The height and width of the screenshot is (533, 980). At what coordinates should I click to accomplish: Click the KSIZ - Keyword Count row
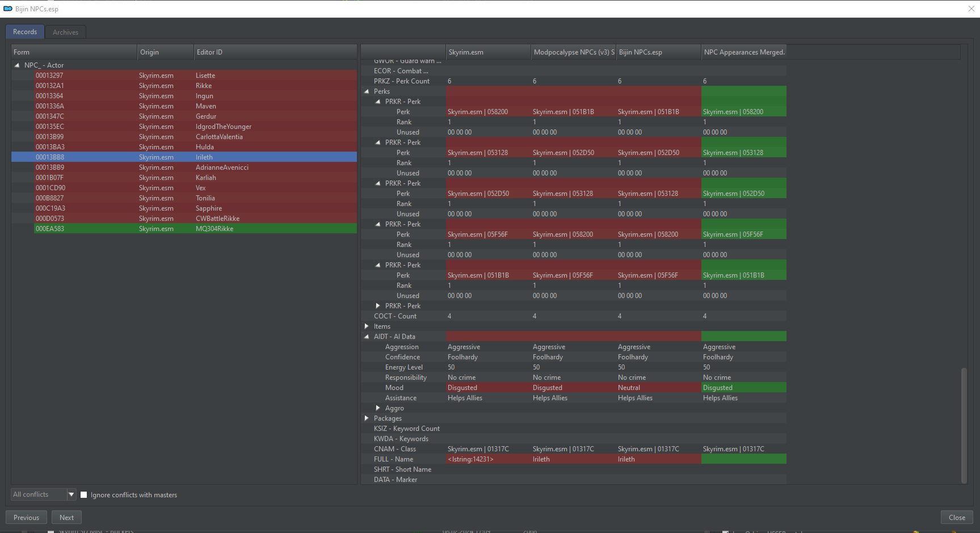574,429
